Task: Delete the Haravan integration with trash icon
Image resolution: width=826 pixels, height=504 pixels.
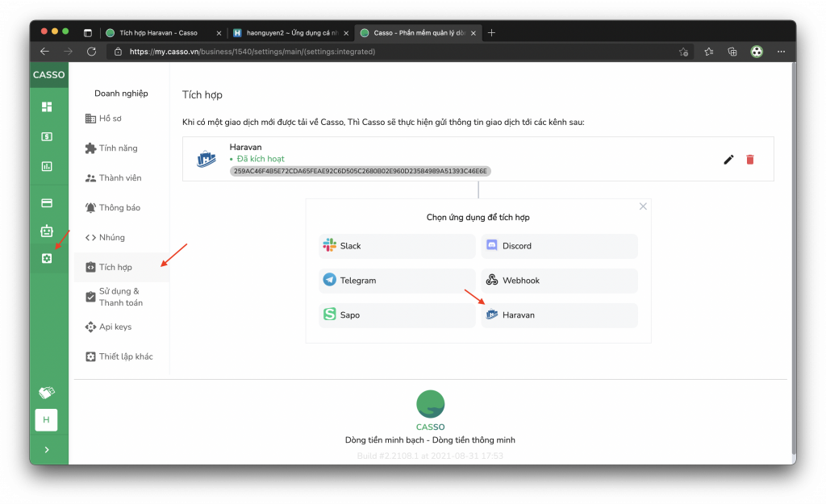Action: 750,160
